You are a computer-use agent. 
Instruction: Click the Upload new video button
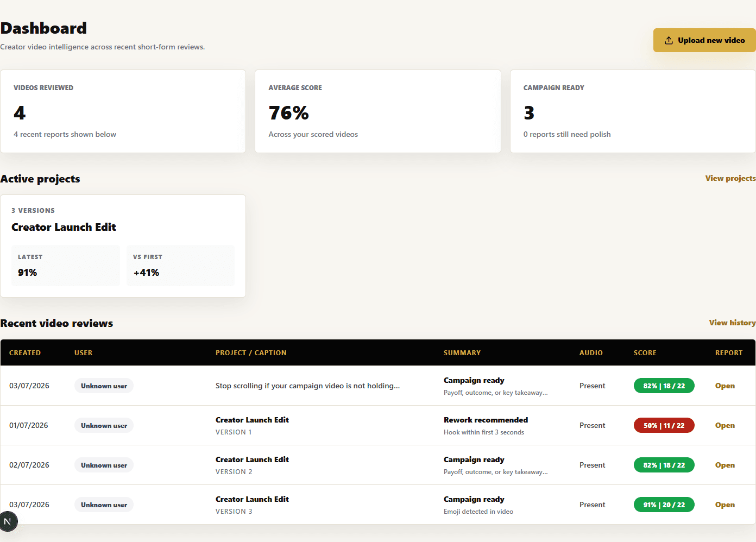pyautogui.click(x=704, y=40)
